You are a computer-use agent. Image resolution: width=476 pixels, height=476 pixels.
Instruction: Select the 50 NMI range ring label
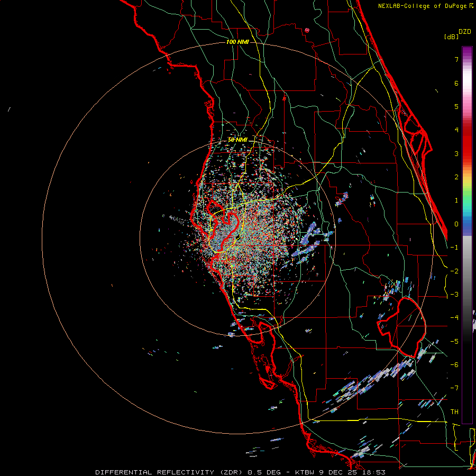tap(237, 140)
